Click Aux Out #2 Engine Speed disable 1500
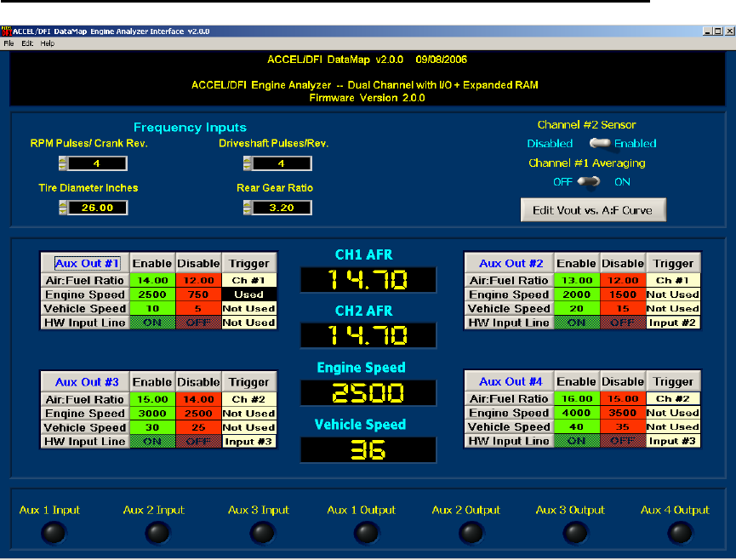 (623, 294)
